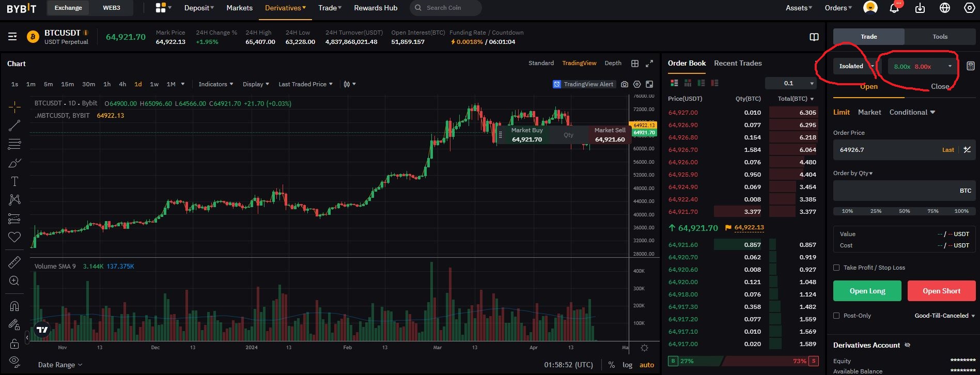Toggle auto scale on chart
This screenshot has height=375, width=980.
click(x=647, y=365)
